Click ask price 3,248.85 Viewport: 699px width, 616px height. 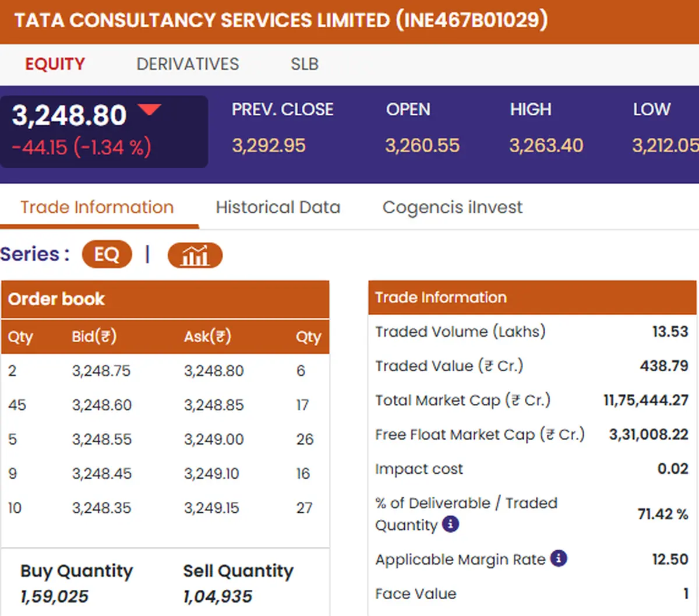pos(214,405)
